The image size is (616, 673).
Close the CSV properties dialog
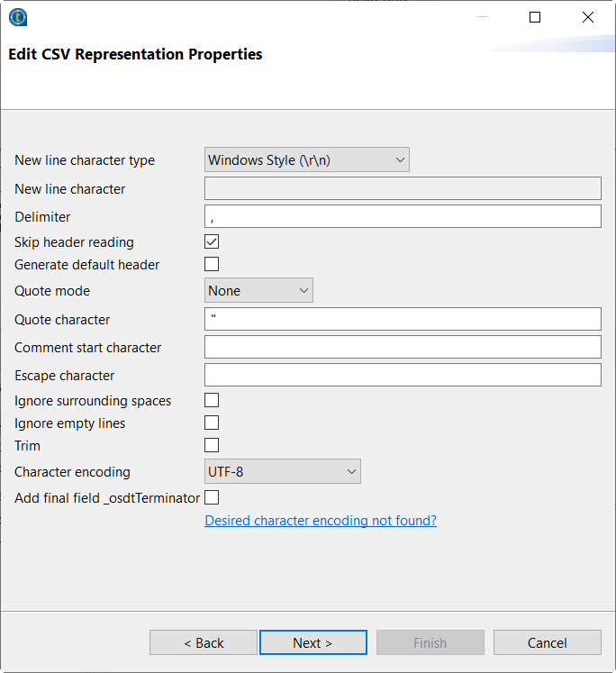[588, 17]
